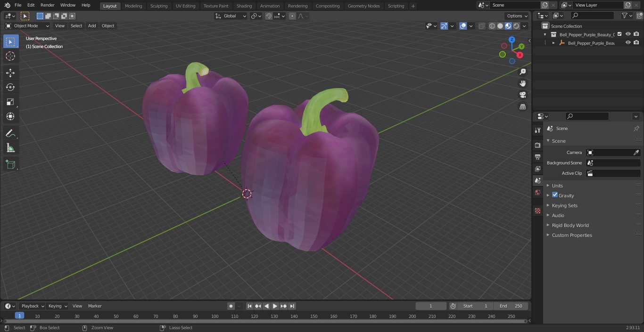The width and height of the screenshot is (644, 332).
Task: Toggle viewport gizmo display
Action: point(444,26)
